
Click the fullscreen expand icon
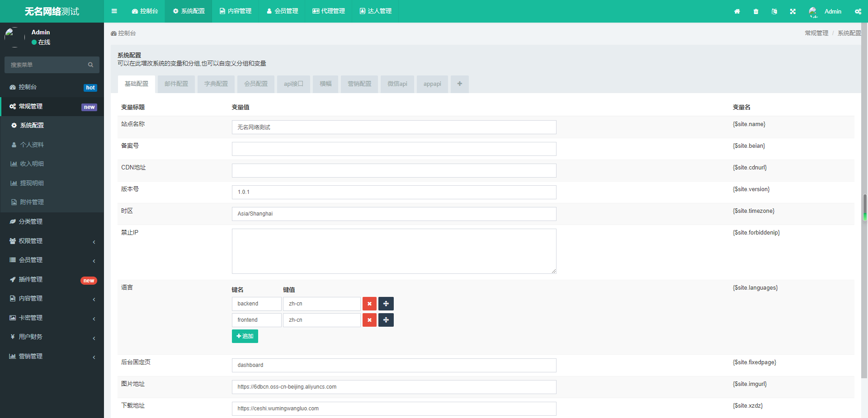793,11
